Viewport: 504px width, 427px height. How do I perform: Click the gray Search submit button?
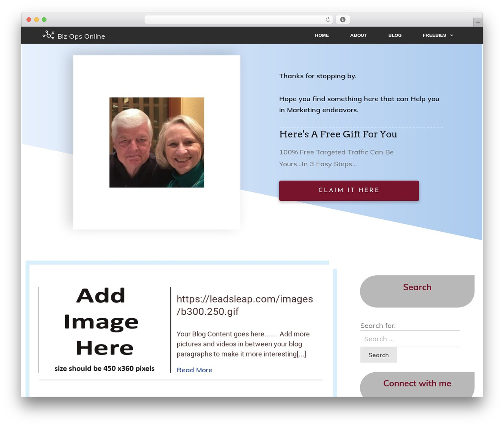click(x=378, y=355)
